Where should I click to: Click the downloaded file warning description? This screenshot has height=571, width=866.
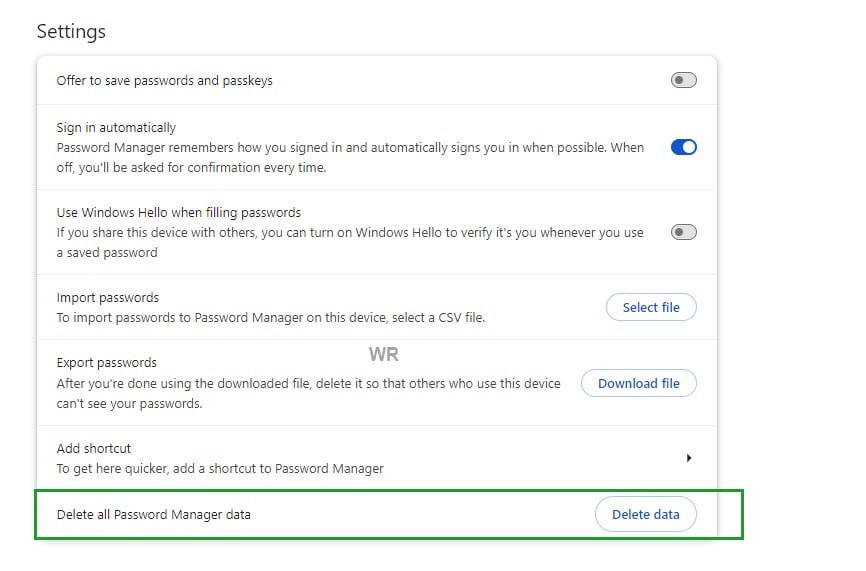click(310, 393)
